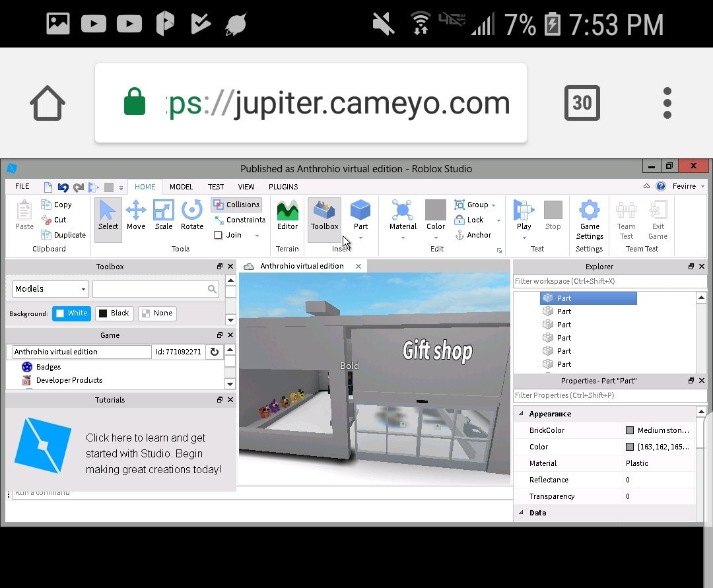The width and height of the screenshot is (713, 588).
Task: Click the Undo arrow in quick access
Action: pos(63,187)
